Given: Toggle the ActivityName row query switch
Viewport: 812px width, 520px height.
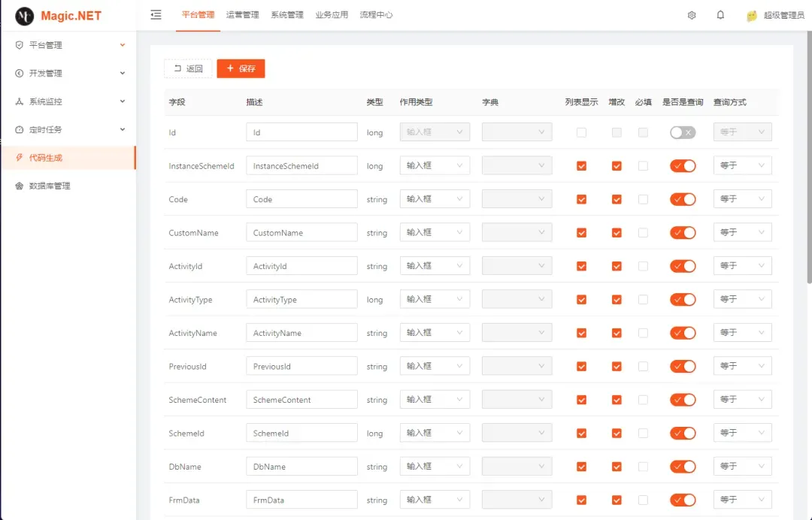Looking at the screenshot, I should coord(683,333).
